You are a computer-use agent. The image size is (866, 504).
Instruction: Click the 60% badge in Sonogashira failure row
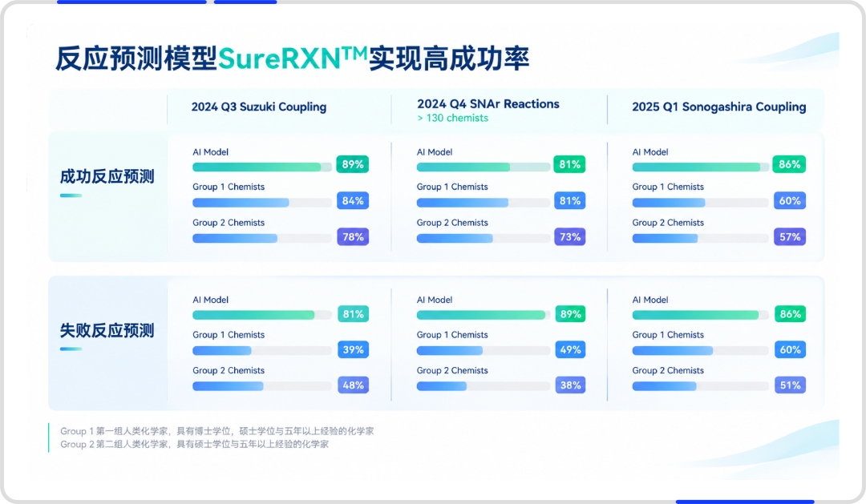click(x=790, y=349)
